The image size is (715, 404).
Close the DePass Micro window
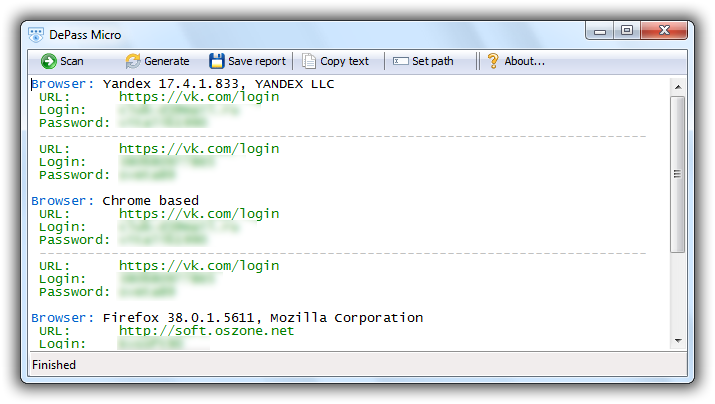pyautogui.click(x=664, y=31)
